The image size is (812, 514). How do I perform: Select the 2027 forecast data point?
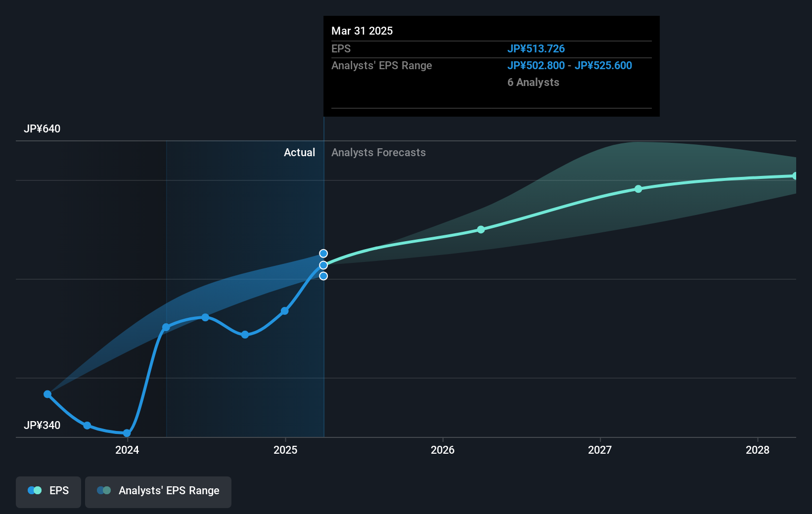tap(638, 189)
